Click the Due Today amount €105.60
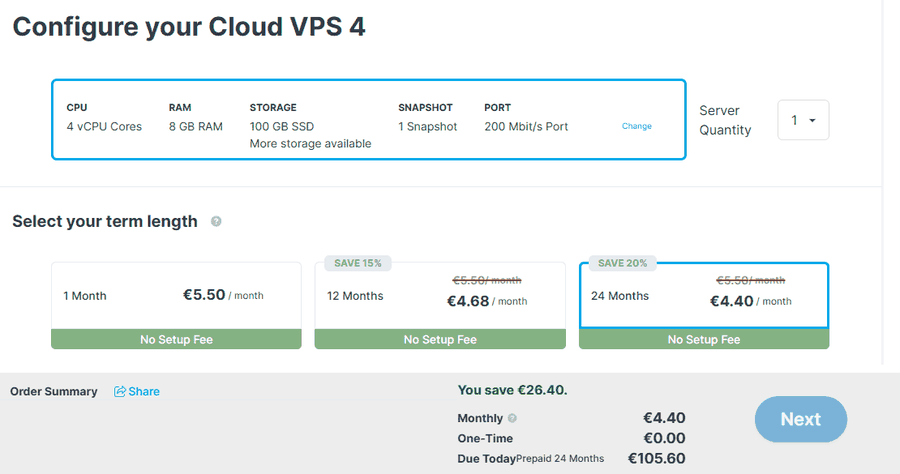The height and width of the screenshot is (474, 900). coord(657,459)
